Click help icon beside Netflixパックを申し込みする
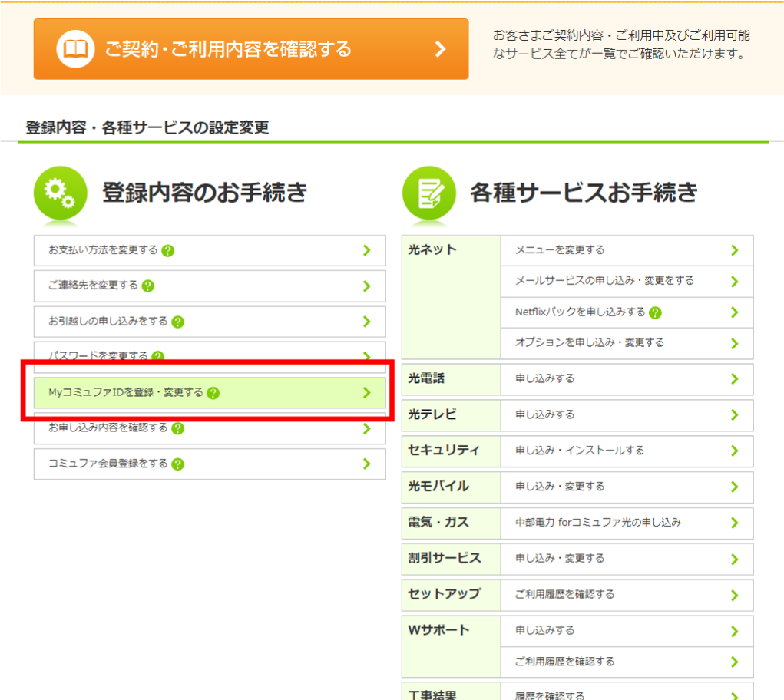This screenshot has height=700, width=784. click(655, 312)
